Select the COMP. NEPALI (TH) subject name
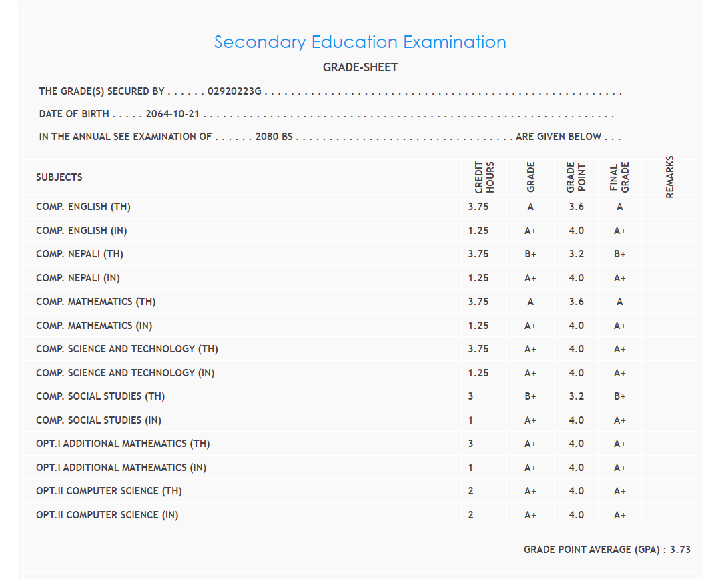The height and width of the screenshot is (579, 728). click(79, 254)
